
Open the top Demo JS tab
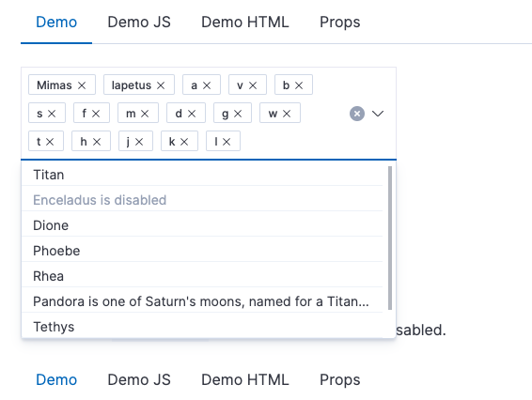(x=139, y=22)
